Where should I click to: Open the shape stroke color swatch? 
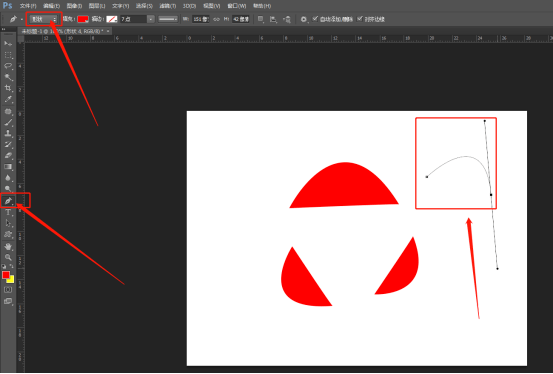112,19
